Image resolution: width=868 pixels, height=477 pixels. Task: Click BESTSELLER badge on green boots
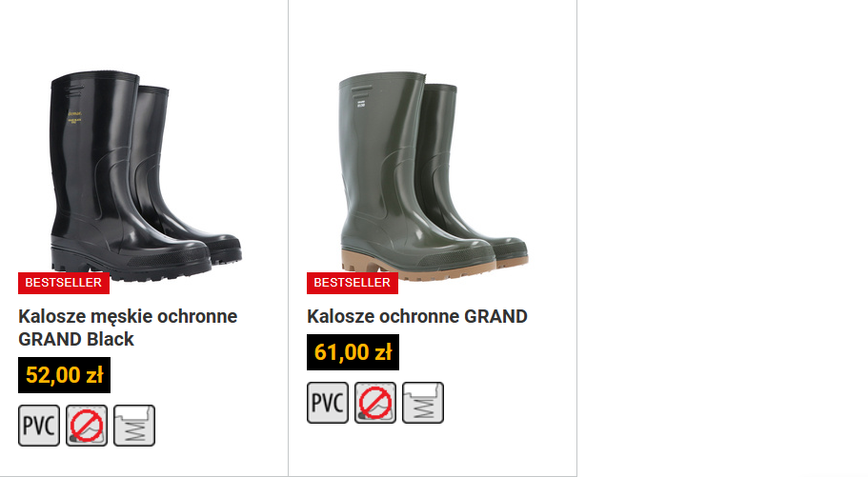[x=353, y=283]
